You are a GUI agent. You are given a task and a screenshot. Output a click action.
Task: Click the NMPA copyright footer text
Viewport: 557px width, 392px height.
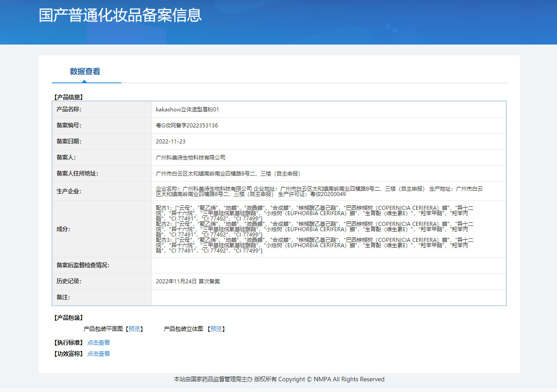(279, 380)
